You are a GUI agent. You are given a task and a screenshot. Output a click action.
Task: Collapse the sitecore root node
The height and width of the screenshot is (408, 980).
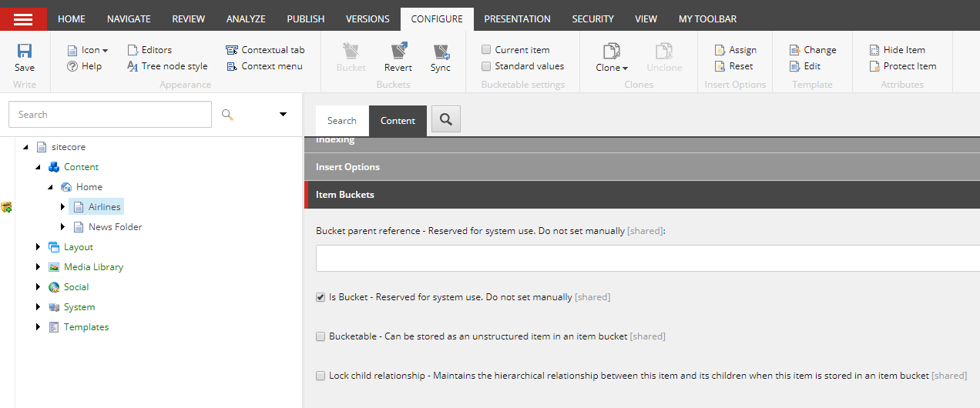[26, 147]
